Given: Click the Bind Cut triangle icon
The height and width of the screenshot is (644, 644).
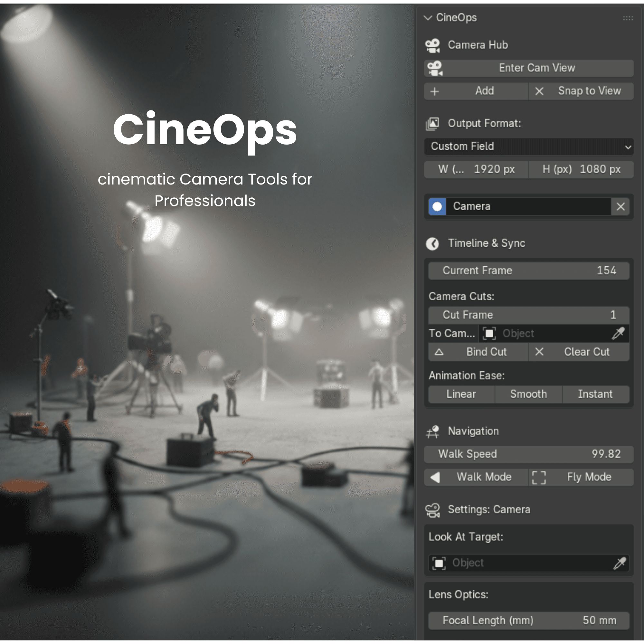Looking at the screenshot, I should tap(439, 352).
